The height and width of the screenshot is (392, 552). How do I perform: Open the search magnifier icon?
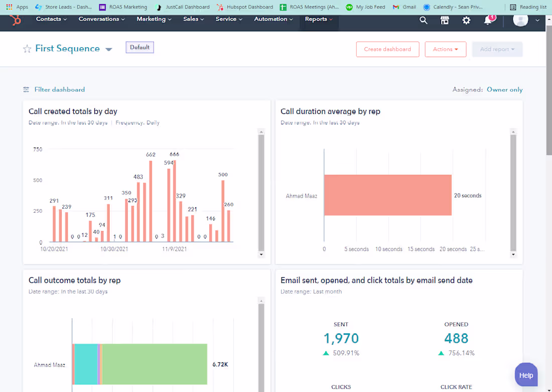[424, 21]
